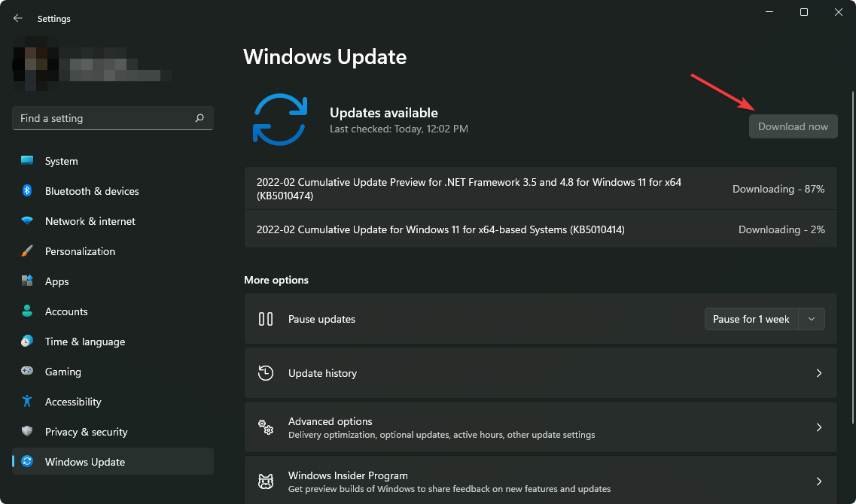This screenshot has height=504, width=856.
Task: Click Pause for 1 week button
Action: coord(751,319)
